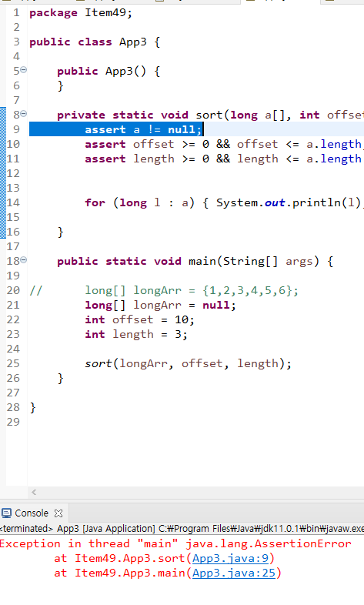Click 'public static void main(String[] args)' line
The width and height of the screenshot is (364, 605).
pyautogui.click(x=195, y=262)
